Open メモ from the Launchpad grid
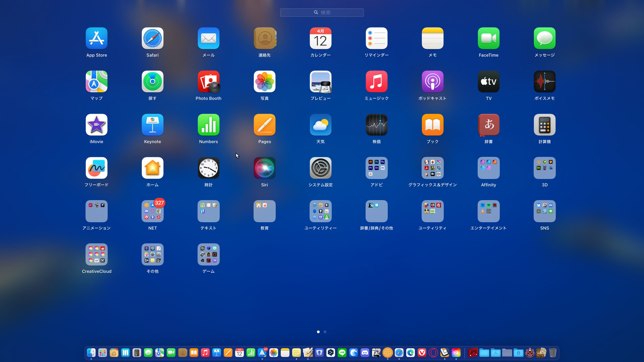 [x=433, y=38]
